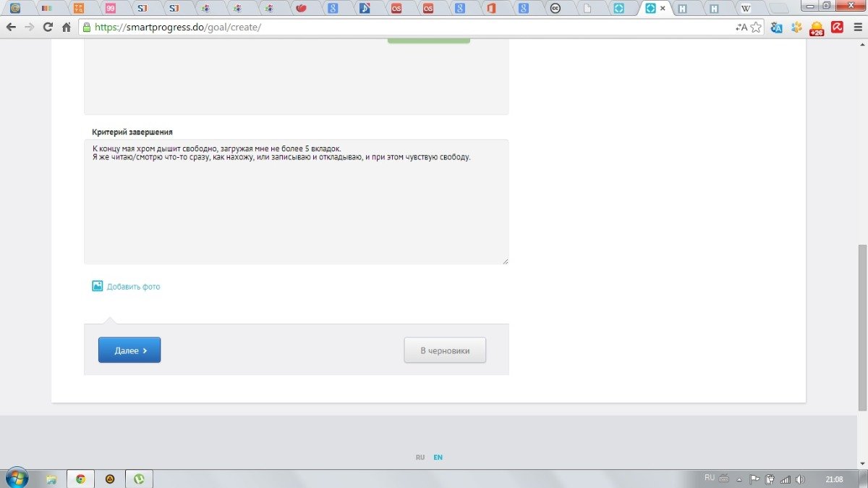Close the active SmartProgress tab
Viewport: 868px width, 488px height.
pyautogui.click(x=663, y=9)
